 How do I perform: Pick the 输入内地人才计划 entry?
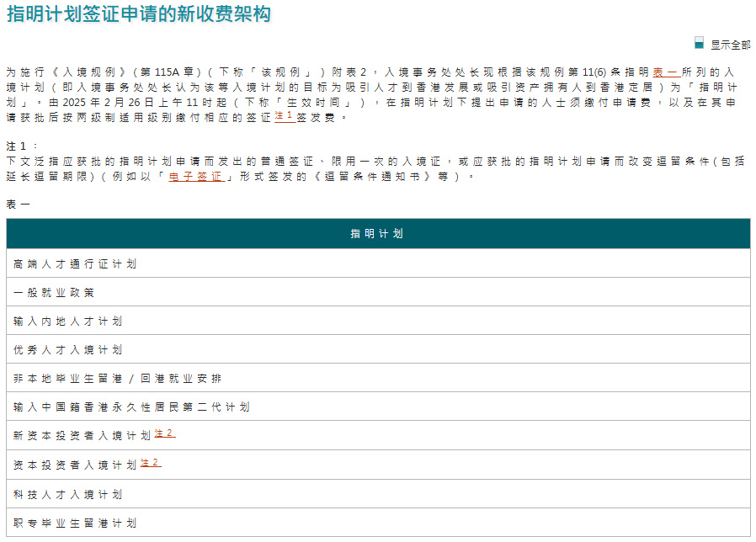(x=68, y=321)
